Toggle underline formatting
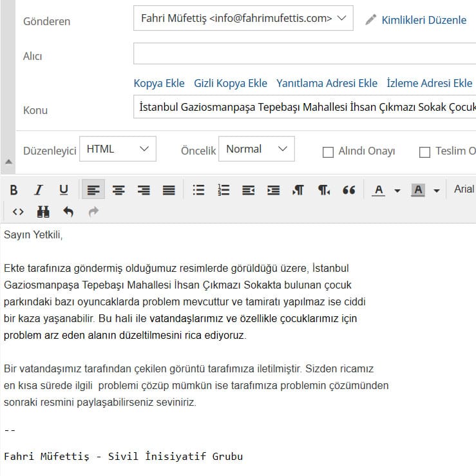 [64, 190]
